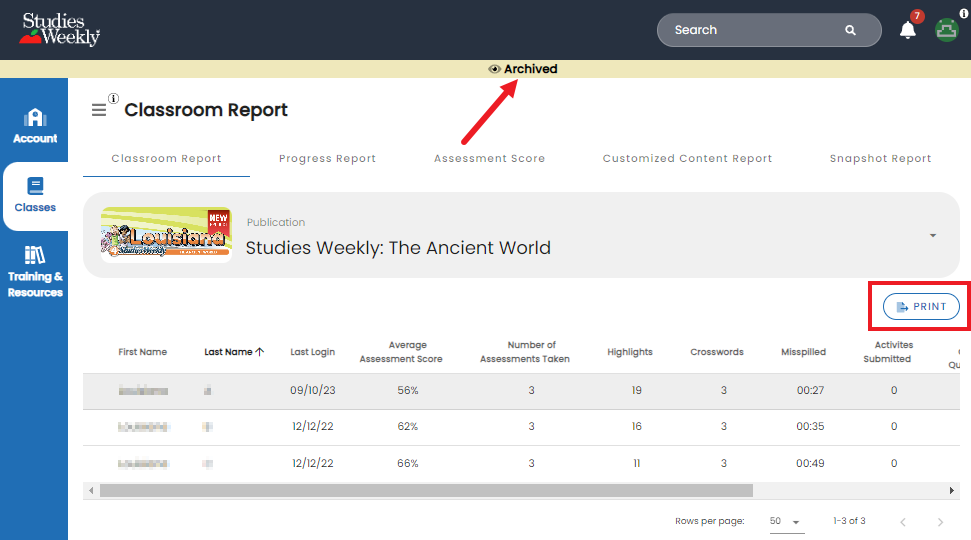Open the hamburger menu beside Classroom Report
Image resolution: width=971 pixels, height=540 pixels.
click(98, 110)
